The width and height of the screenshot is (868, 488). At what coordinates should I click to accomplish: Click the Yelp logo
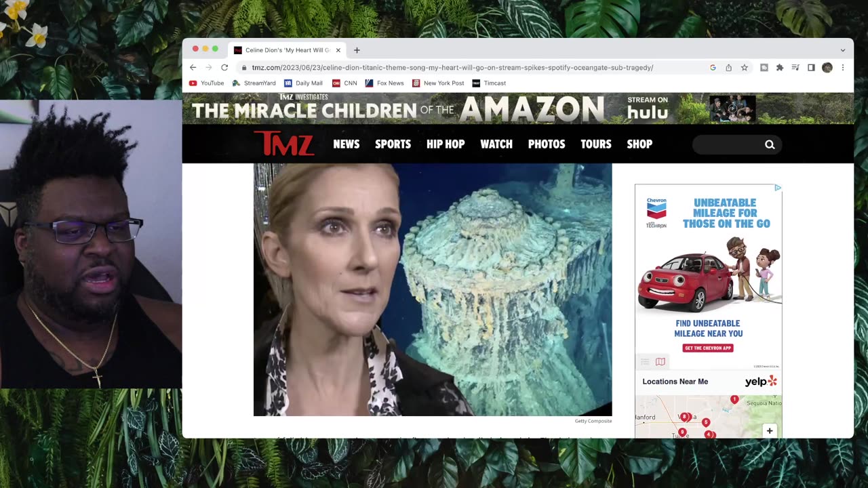(x=761, y=382)
